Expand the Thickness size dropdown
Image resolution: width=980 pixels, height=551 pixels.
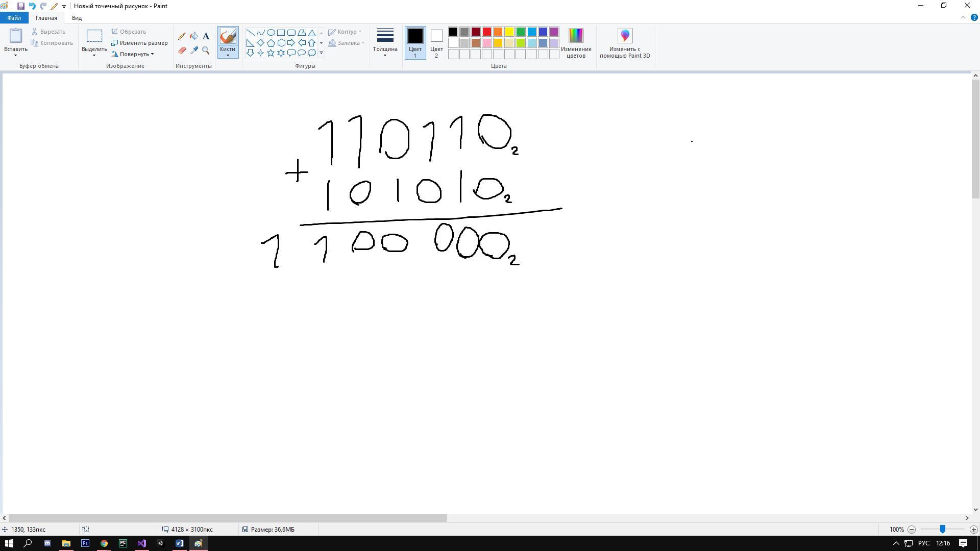tap(385, 43)
